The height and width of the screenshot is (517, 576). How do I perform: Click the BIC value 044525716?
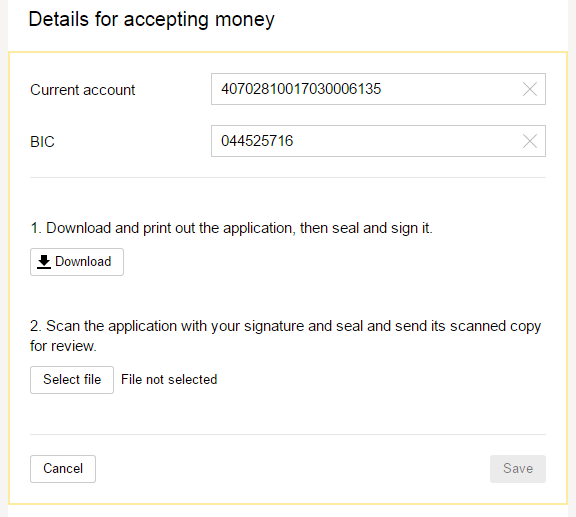click(x=257, y=141)
